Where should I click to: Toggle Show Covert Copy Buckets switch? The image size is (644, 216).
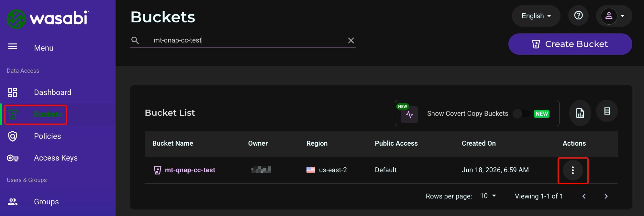pos(522,114)
